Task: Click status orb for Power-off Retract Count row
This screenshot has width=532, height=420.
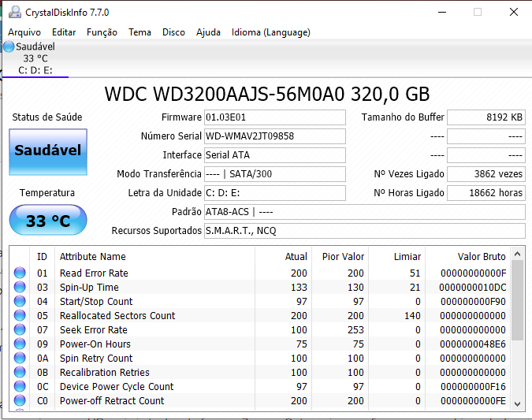Action: tap(20, 400)
